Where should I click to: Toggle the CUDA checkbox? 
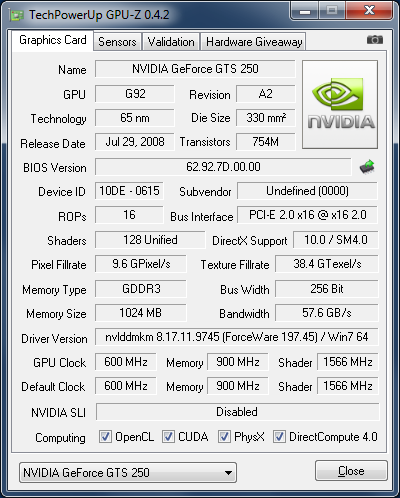tap(168, 437)
